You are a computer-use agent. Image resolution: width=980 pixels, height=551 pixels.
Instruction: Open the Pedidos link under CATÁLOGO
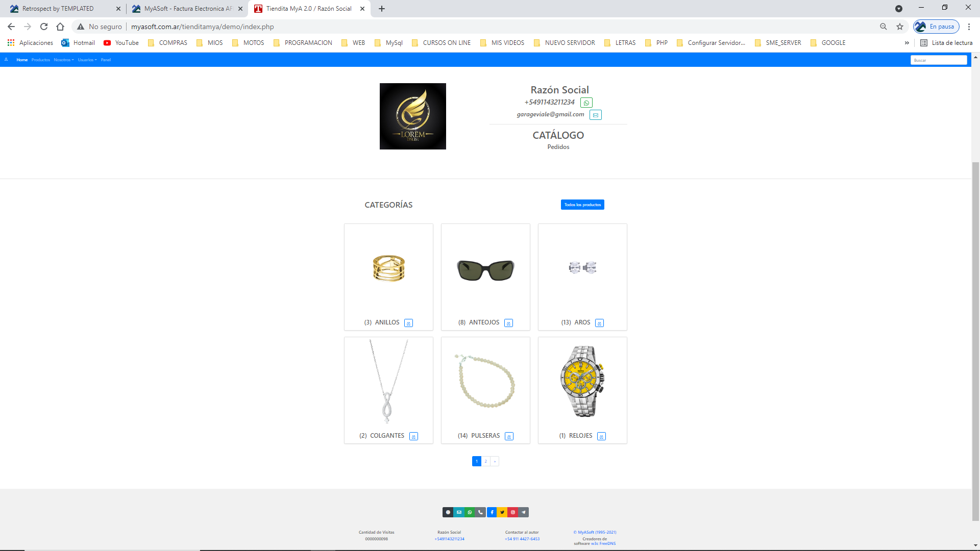pyautogui.click(x=558, y=147)
